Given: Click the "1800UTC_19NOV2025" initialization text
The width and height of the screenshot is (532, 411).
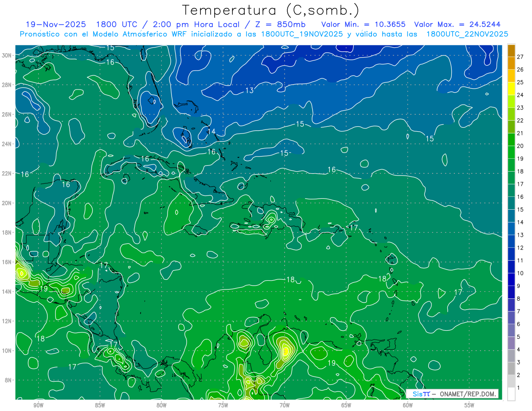Looking at the screenshot, I should [302, 34].
